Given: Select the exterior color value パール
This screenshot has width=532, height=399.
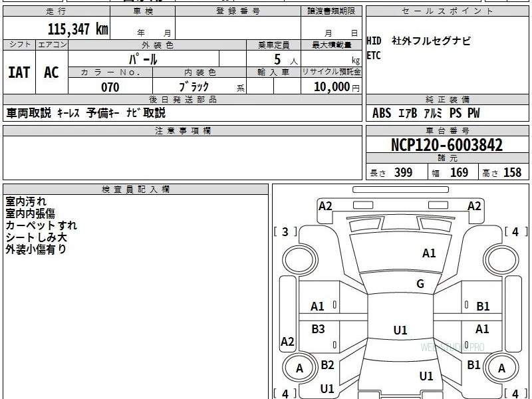Looking at the screenshot, I should point(143,60).
